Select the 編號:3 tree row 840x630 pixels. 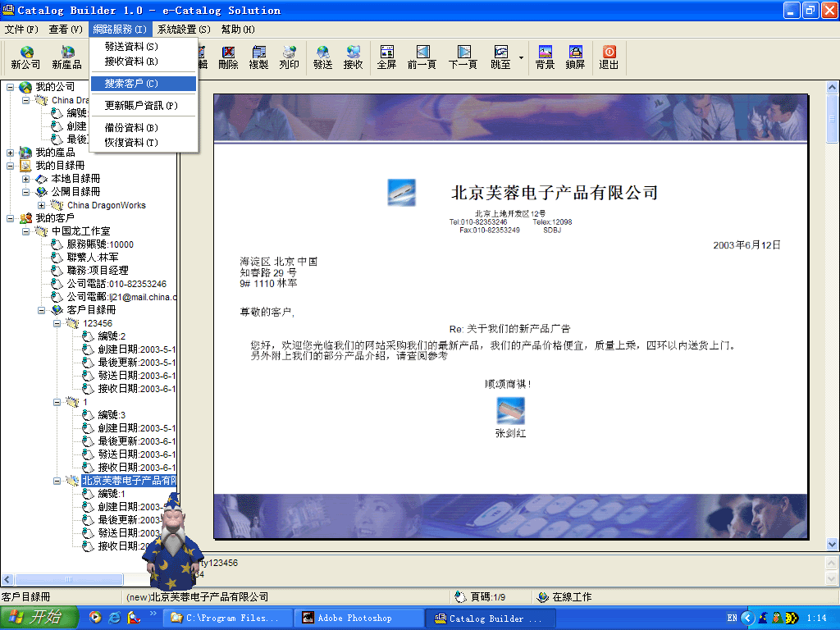coord(112,415)
